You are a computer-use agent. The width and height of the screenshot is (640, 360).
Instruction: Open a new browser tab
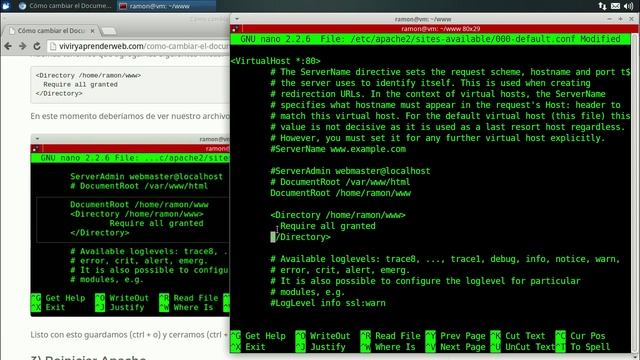tap(109, 31)
